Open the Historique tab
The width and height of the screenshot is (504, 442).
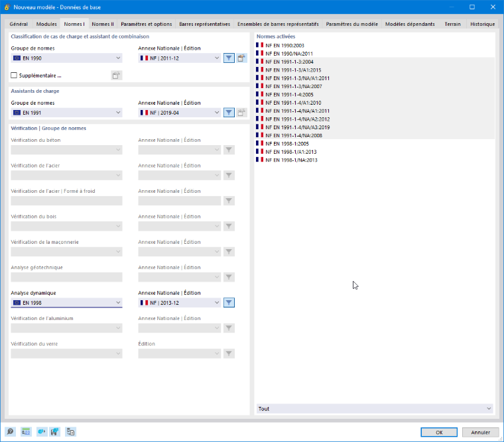point(483,24)
